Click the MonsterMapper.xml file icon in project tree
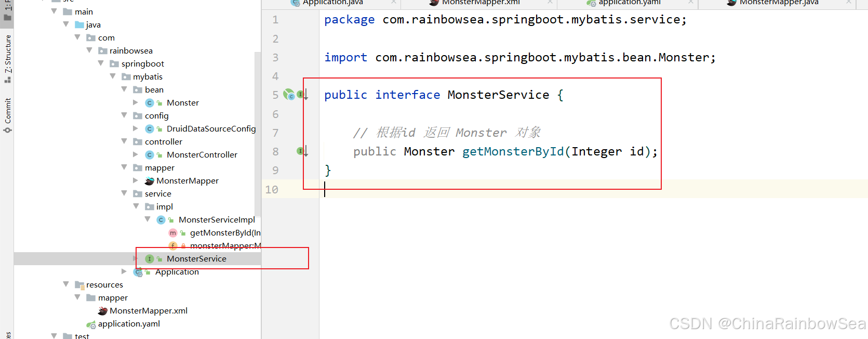868x339 pixels. pyautogui.click(x=103, y=311)
